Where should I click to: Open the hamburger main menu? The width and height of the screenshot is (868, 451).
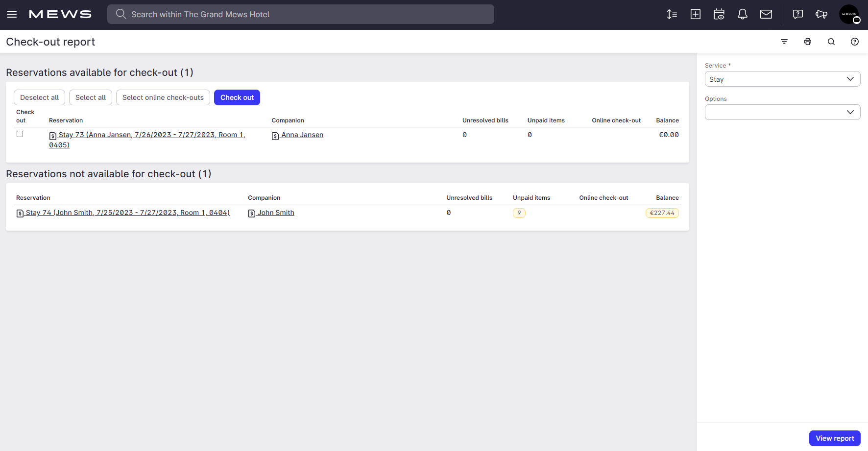(12, 14)
